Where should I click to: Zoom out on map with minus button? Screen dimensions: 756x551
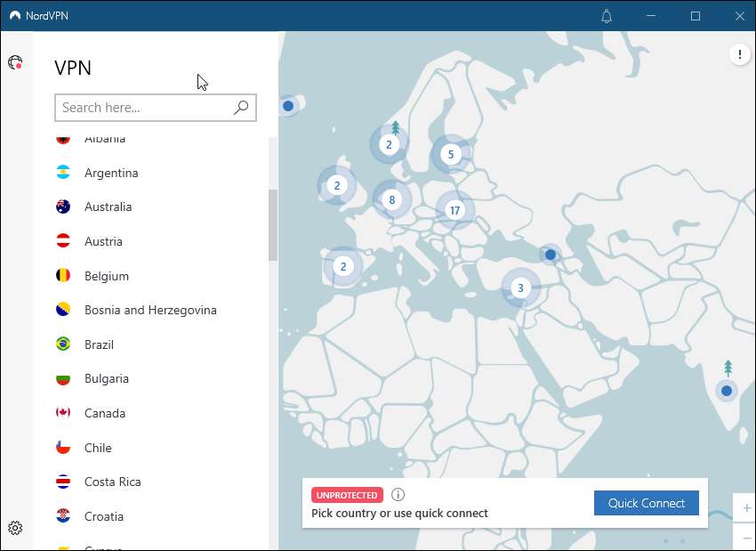coord(745,538)
